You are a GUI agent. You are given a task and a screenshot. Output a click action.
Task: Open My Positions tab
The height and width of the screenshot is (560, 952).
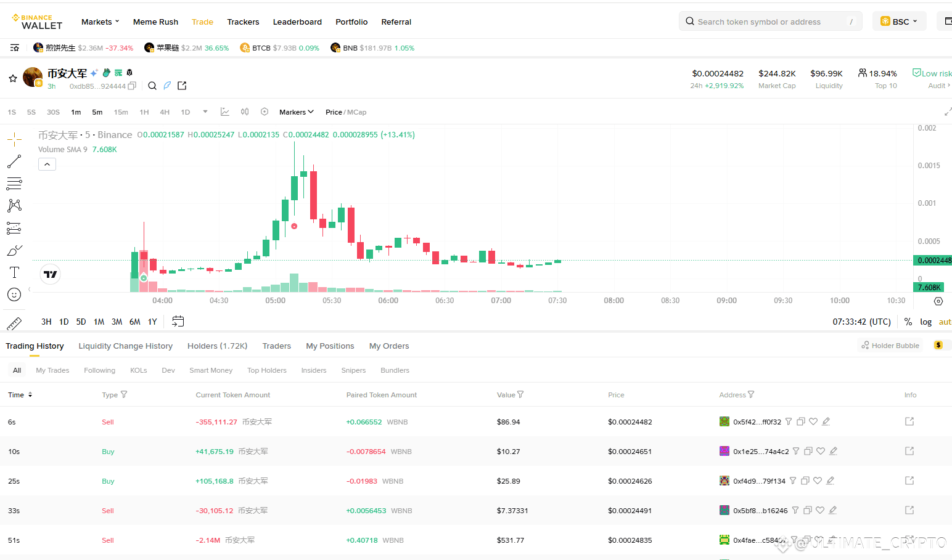[330, 346]
